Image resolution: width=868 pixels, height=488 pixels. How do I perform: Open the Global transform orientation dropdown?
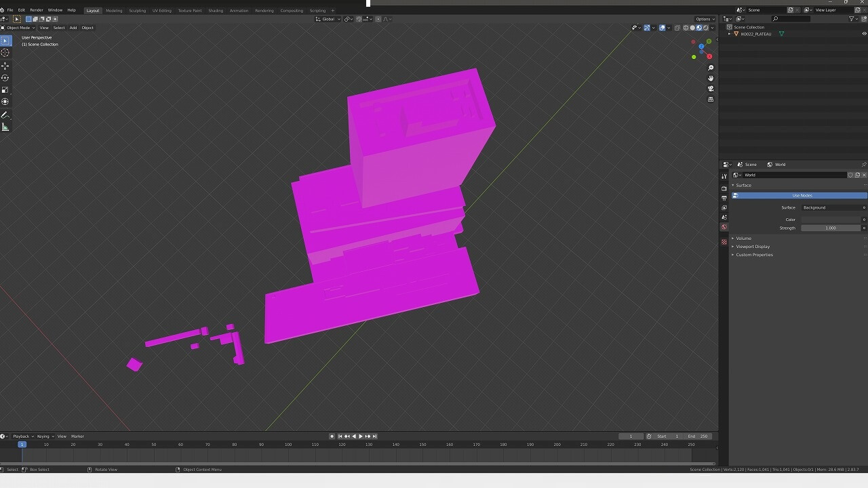click(328, 19)
